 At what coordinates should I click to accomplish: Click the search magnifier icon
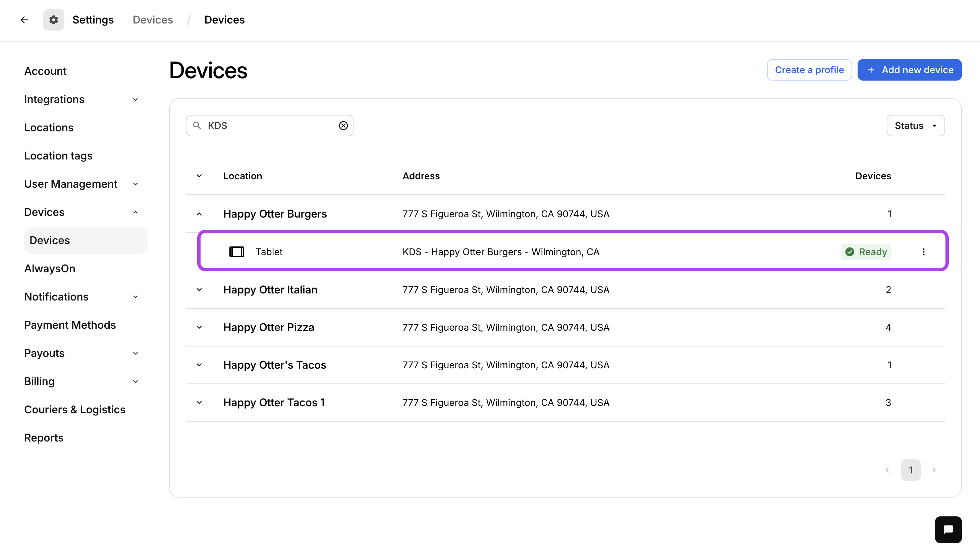coord(197,126)
